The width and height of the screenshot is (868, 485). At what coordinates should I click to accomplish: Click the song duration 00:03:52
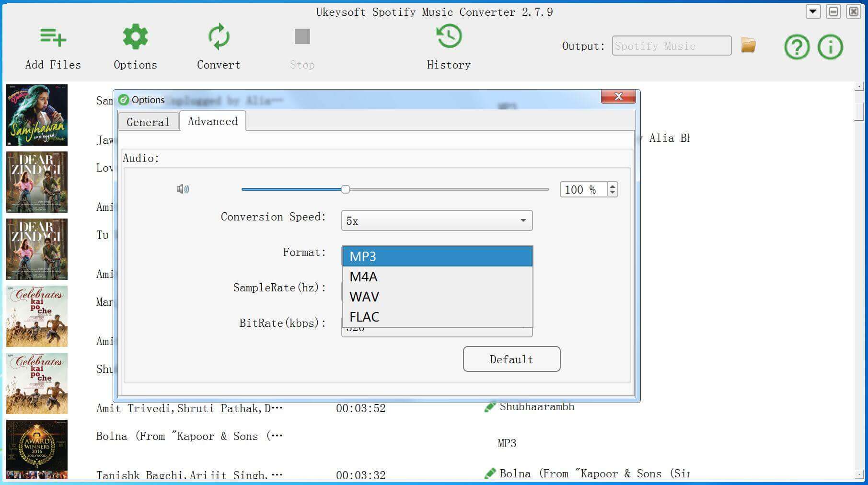tap(360, 408)
